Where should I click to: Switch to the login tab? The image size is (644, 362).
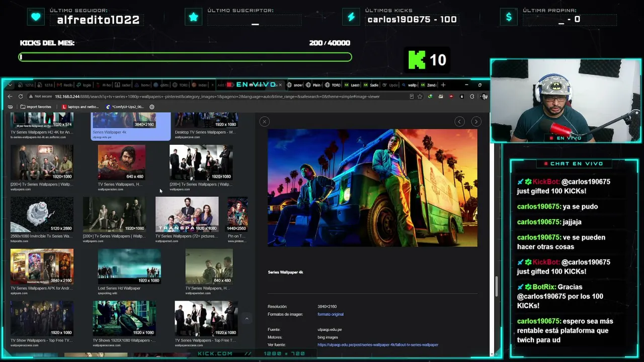coord(84,85)
